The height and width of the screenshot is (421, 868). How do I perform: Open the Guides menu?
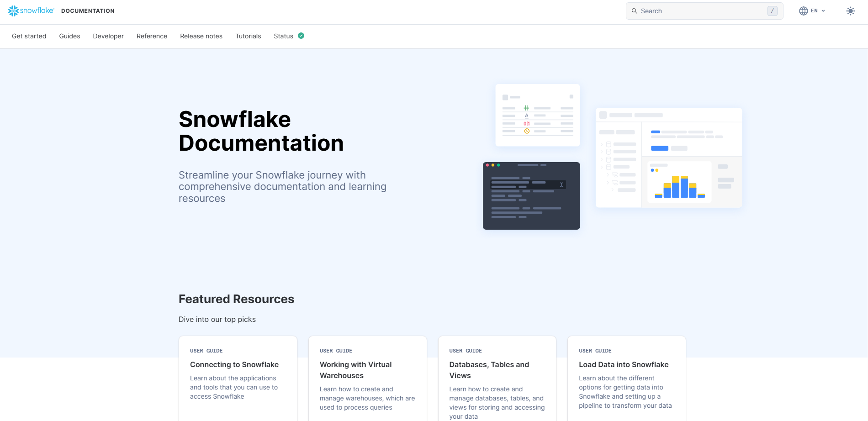[69, 36]
